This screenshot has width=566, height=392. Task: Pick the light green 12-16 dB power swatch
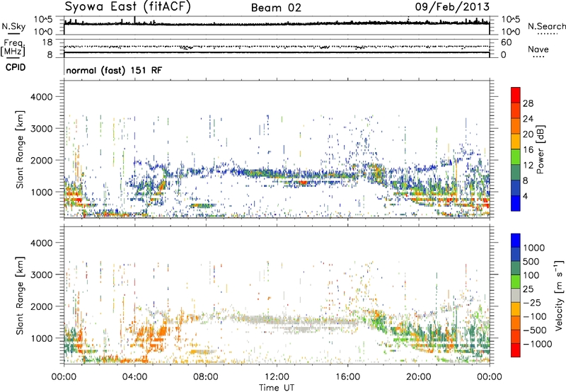coord(516,157)
